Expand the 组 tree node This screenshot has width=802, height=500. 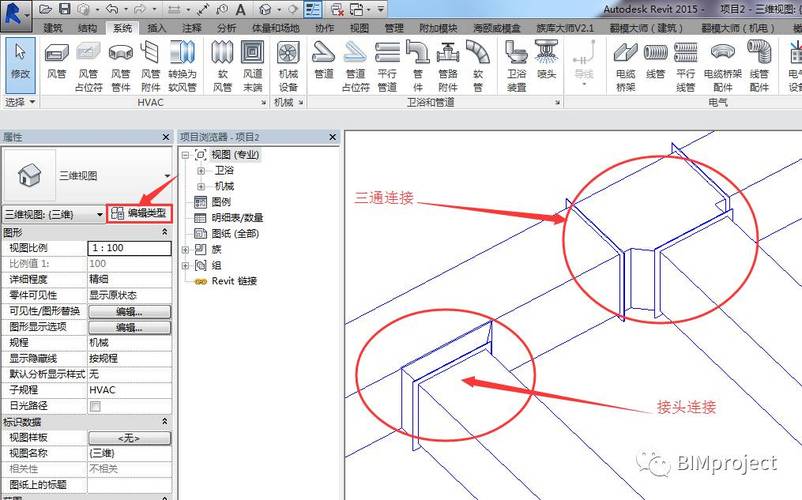[185, 266]
